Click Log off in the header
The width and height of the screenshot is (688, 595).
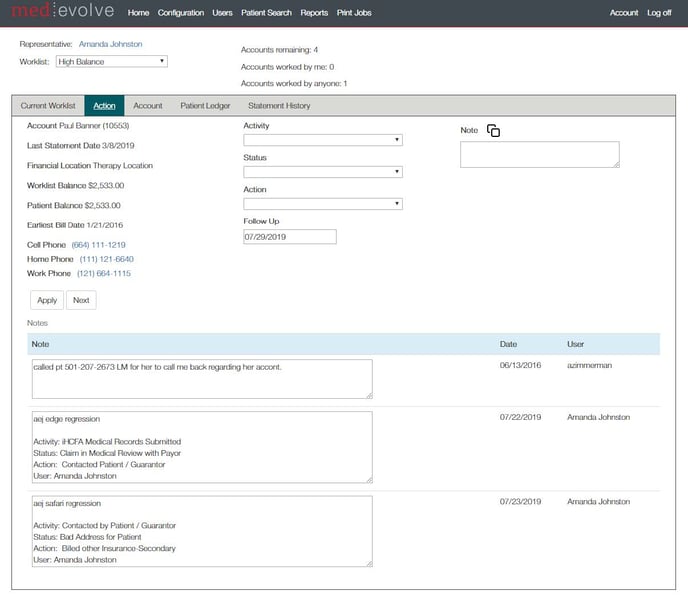pyautogui.click(x=659, y=13)
